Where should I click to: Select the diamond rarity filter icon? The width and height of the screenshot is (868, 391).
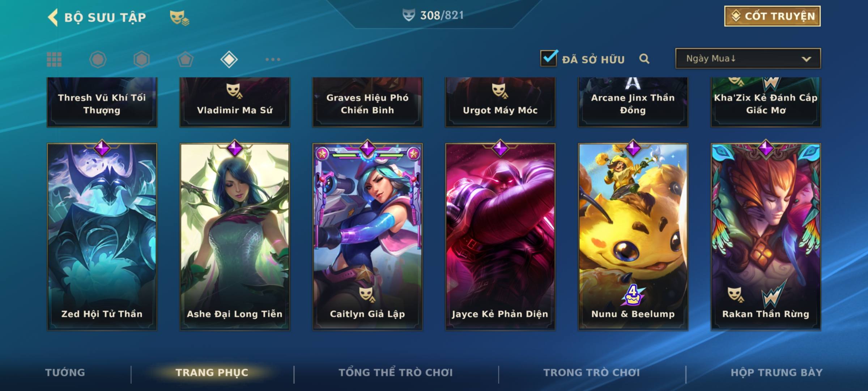coord(229,59)
